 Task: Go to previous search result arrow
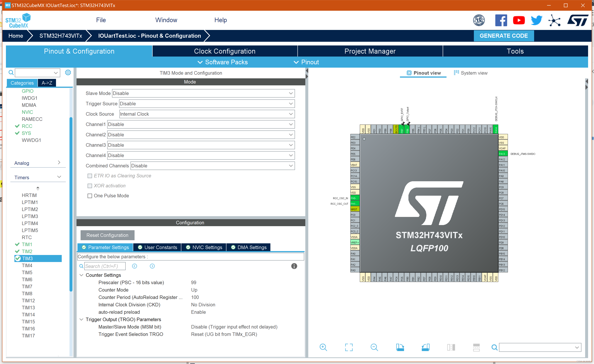tap(135, 266)
